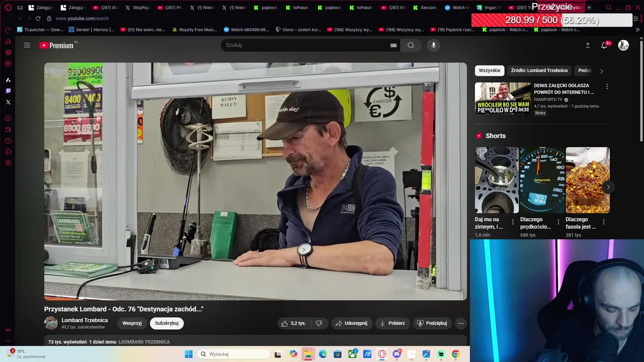644x362 pixels.
Task: Open the 'TLauncher' bookmark
Action: (x=40, y=30)
